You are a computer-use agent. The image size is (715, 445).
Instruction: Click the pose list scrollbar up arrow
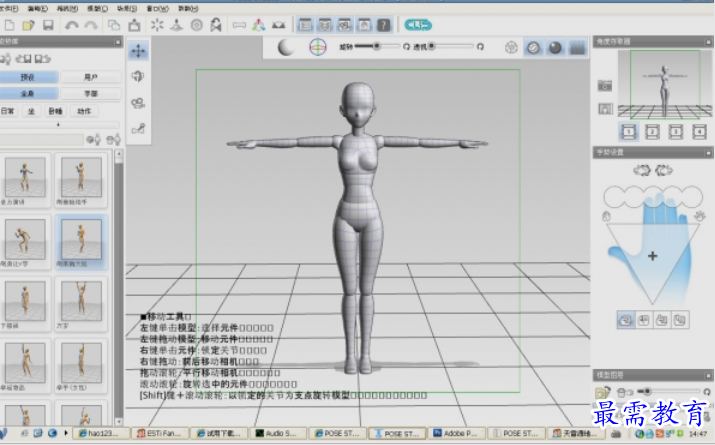119,155
